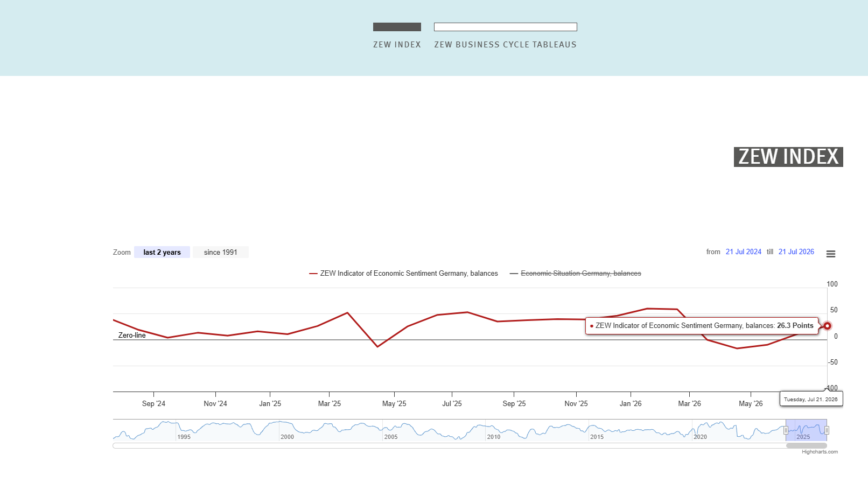Screen dimensions: 868x489
Task: Click the 1995 label in the navigator
Action: tap(184, 437)
